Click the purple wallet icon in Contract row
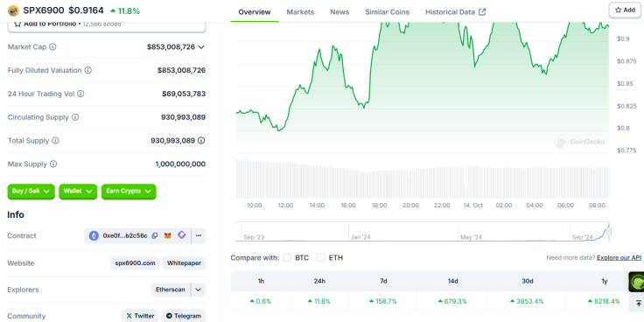 click(x=181, y=235)
